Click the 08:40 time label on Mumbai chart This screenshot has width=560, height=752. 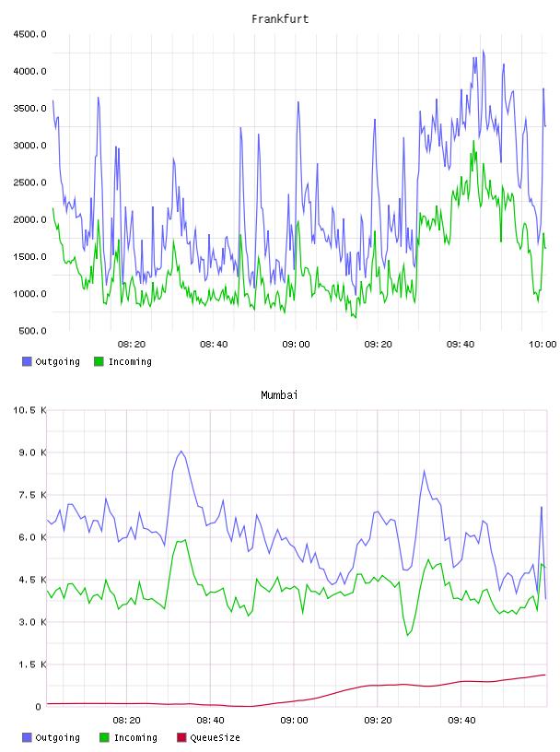211,721
